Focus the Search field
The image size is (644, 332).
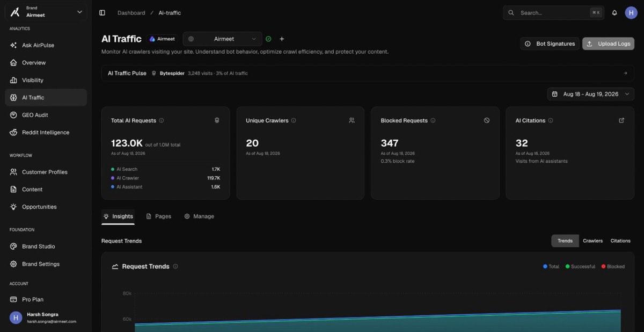point(554,13)
